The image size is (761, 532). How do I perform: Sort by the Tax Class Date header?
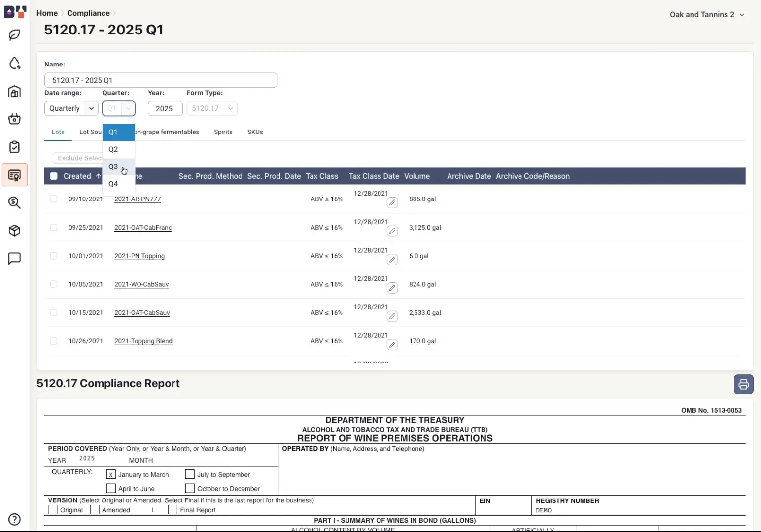(374, 176)
